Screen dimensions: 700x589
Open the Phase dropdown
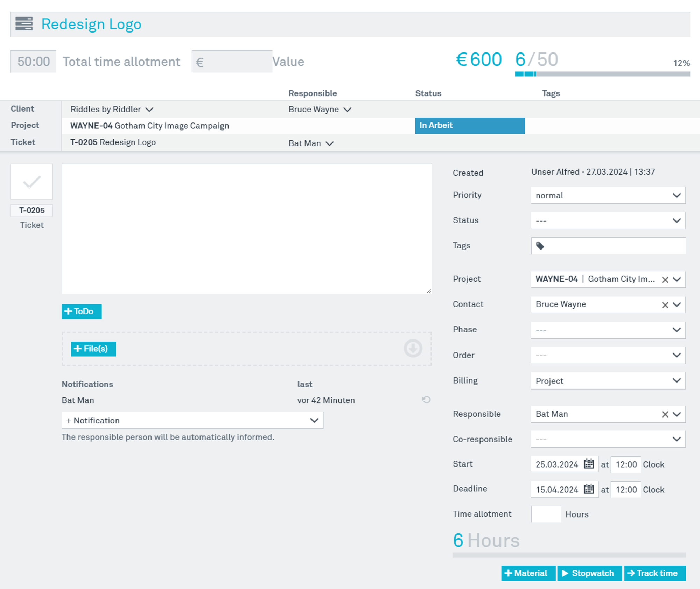[608, 330]
